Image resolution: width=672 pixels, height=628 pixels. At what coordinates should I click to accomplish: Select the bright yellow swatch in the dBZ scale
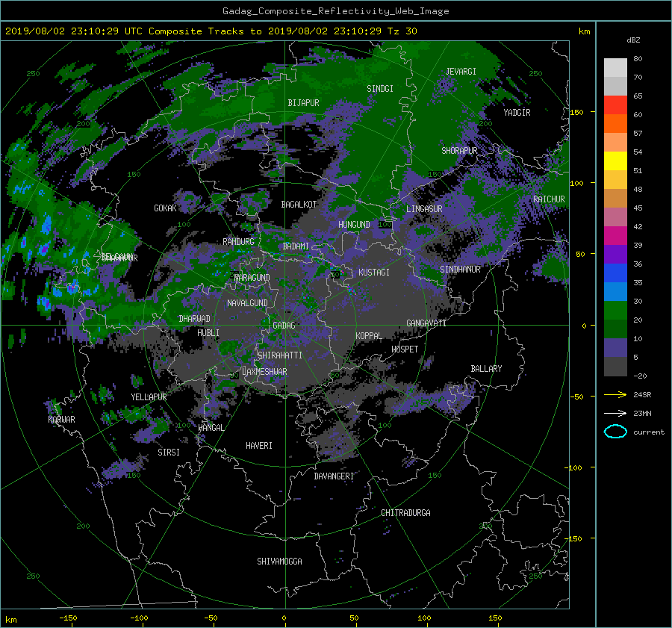[615, 161]
